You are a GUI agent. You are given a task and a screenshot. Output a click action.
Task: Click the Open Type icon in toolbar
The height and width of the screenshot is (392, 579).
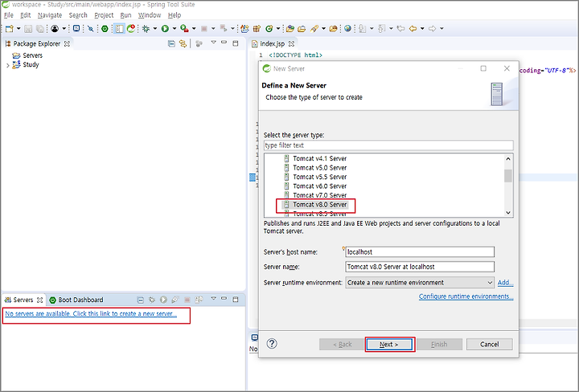289,28
